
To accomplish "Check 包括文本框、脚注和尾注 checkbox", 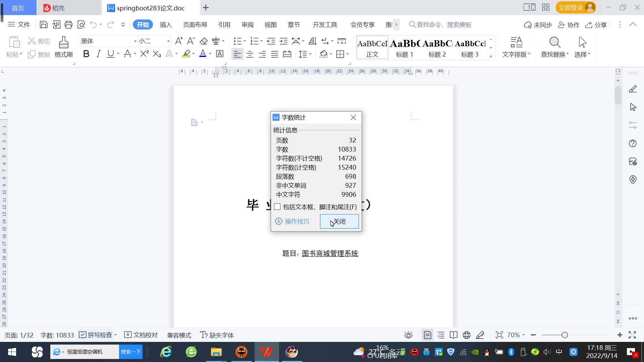I will point(277,207).
